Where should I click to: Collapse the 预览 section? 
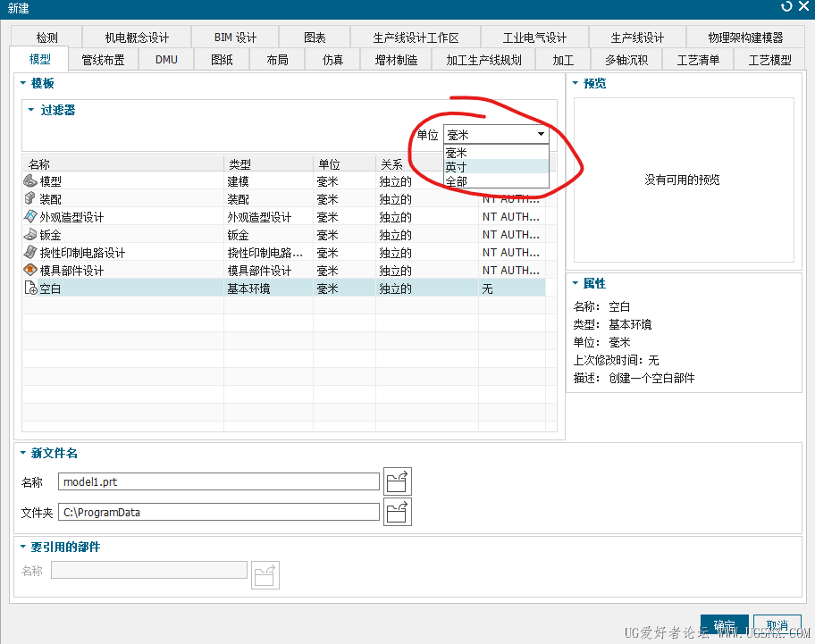click(x=576, y=83)
